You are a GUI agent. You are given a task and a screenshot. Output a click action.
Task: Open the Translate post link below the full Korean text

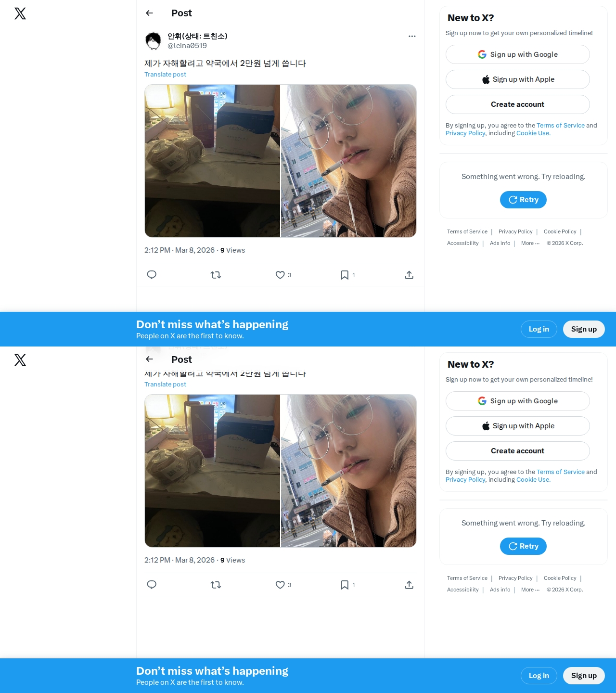click(x=165, y=74)
